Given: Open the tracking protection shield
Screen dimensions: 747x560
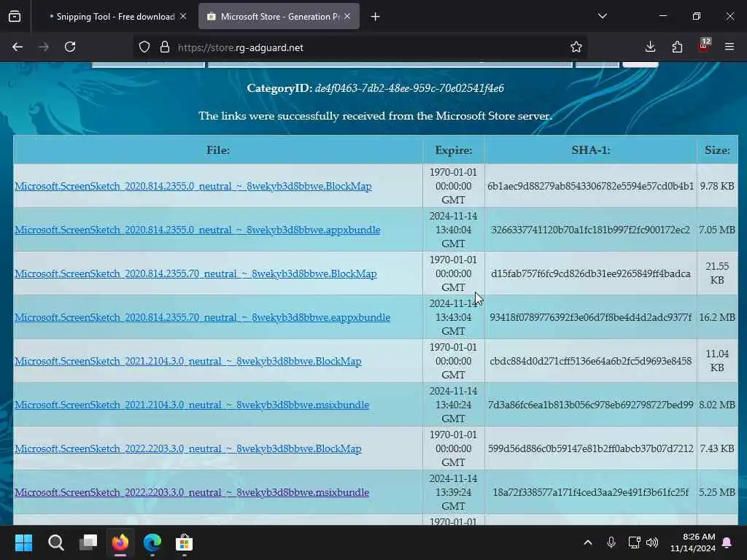Looking at the screenshot, I should pos(144,47).
